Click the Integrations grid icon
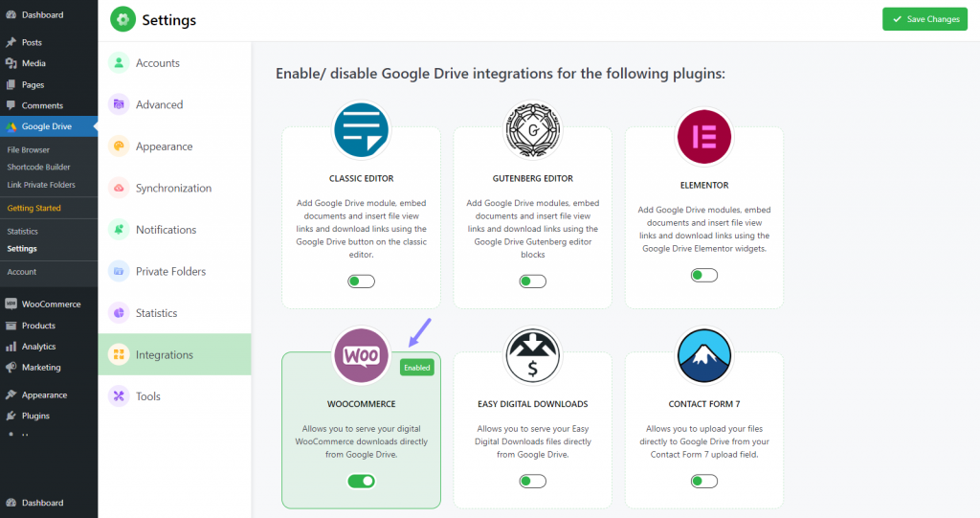Image resolution: width=980 pixels, height=518 pixels. click(119, 354)
